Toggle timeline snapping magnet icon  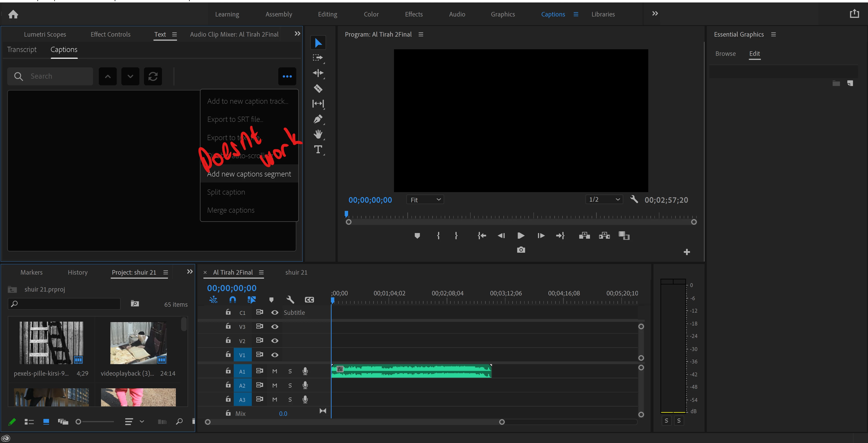pos(233,299)
